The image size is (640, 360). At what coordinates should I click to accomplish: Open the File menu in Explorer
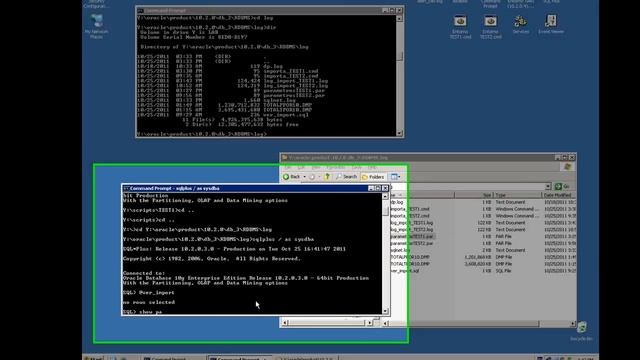[288, 167]
